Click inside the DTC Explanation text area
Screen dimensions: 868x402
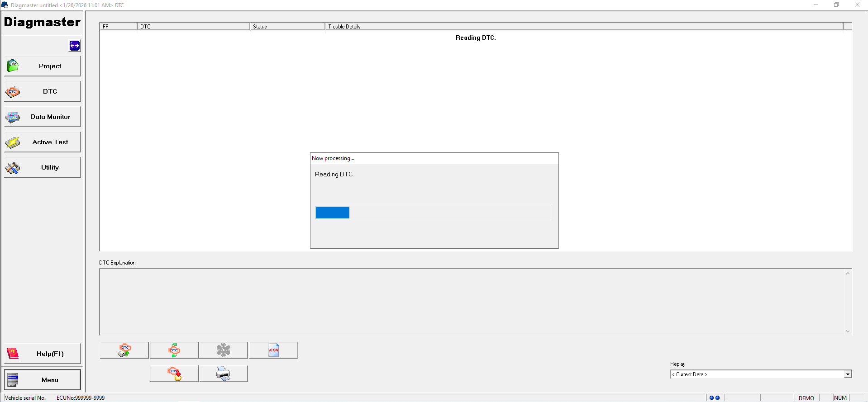(472, 302)
